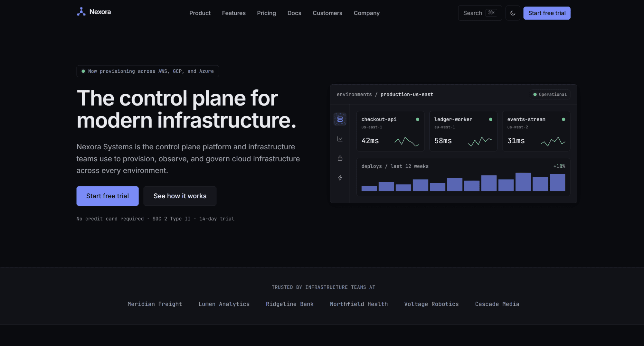644x346 pixels.
Task: Go to the Docs page
Action: point(294,13)
